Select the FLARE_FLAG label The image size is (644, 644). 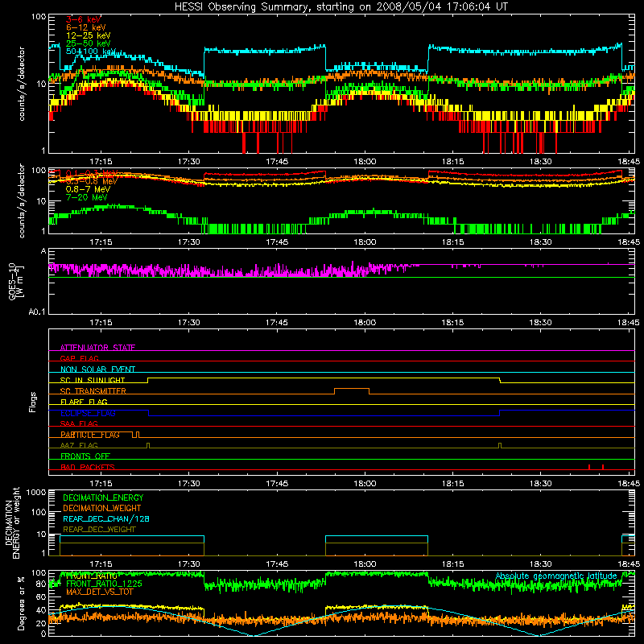pos(84,402)
